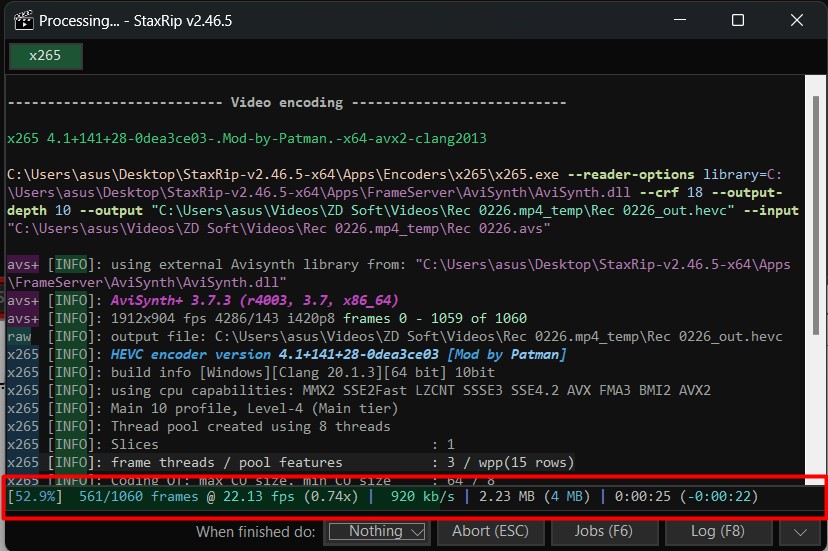Minimize the StaxRip processing window
The image size is (828, 551).
click(x=680, y=20)
